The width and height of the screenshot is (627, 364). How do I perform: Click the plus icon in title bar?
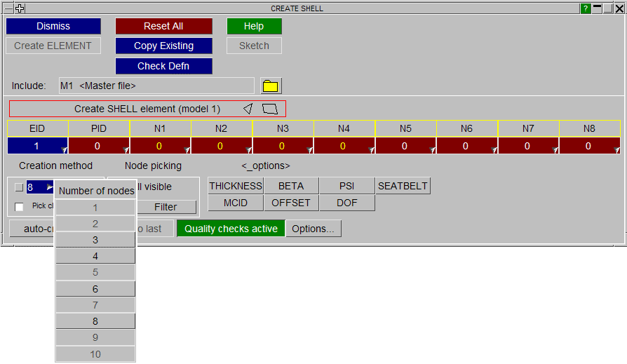point(20,8)
